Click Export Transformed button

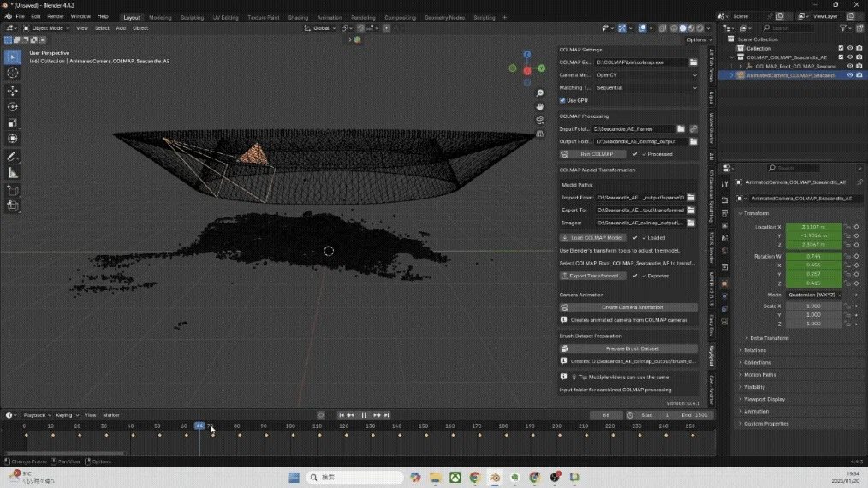point(593,276)
